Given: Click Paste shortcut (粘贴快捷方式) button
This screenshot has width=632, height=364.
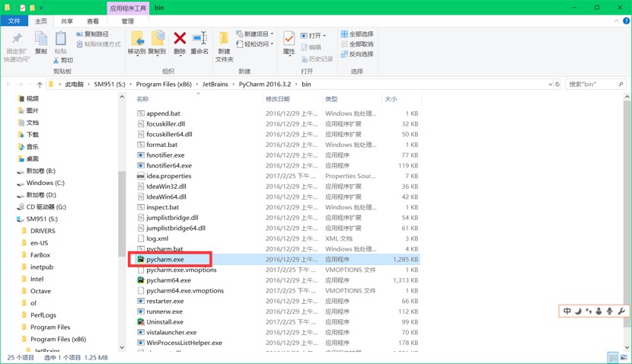Looking at the screenshot, I should click(x=99, y=44).
